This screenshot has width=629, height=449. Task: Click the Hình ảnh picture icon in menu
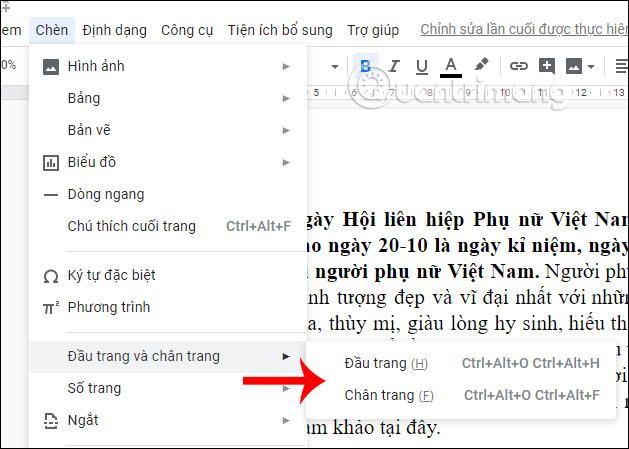[x=51, y=67]
